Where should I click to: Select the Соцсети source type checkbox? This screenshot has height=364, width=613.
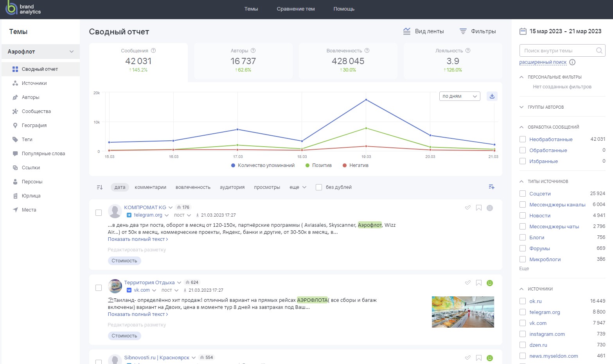pyautogui.click(x=522, y=194)
